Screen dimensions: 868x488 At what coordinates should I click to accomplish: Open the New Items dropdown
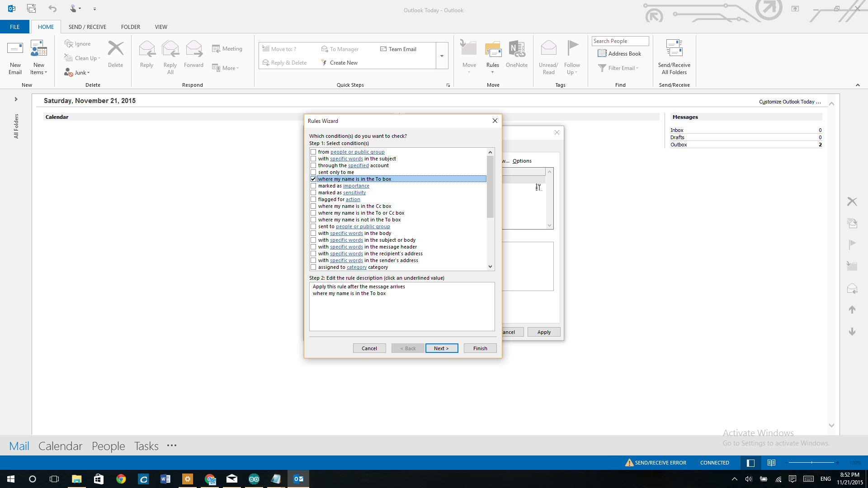pos(38,69)
